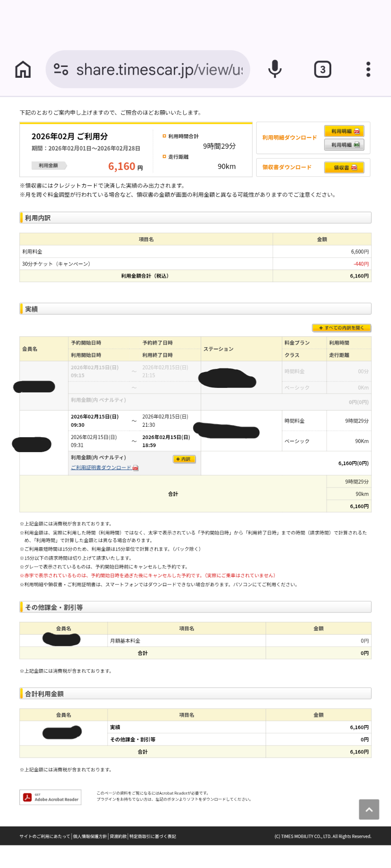Open 貸渡約款 footer link
This screenshot has width=391, height=868.
pyautogui.click(x=118, y=836)
